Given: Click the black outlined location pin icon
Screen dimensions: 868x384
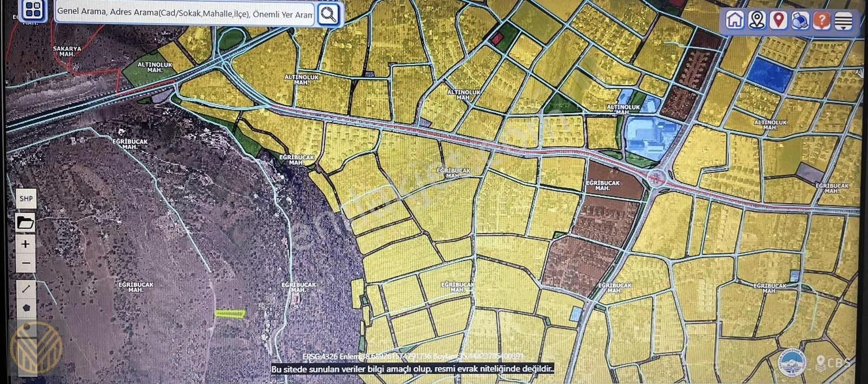Looking at the screenshot, I should coord(757,20).
